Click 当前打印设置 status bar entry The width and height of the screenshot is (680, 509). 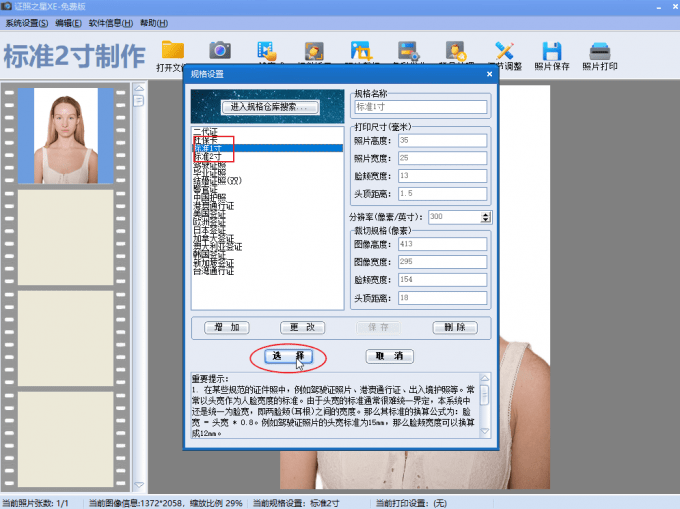tap(411, 503)
